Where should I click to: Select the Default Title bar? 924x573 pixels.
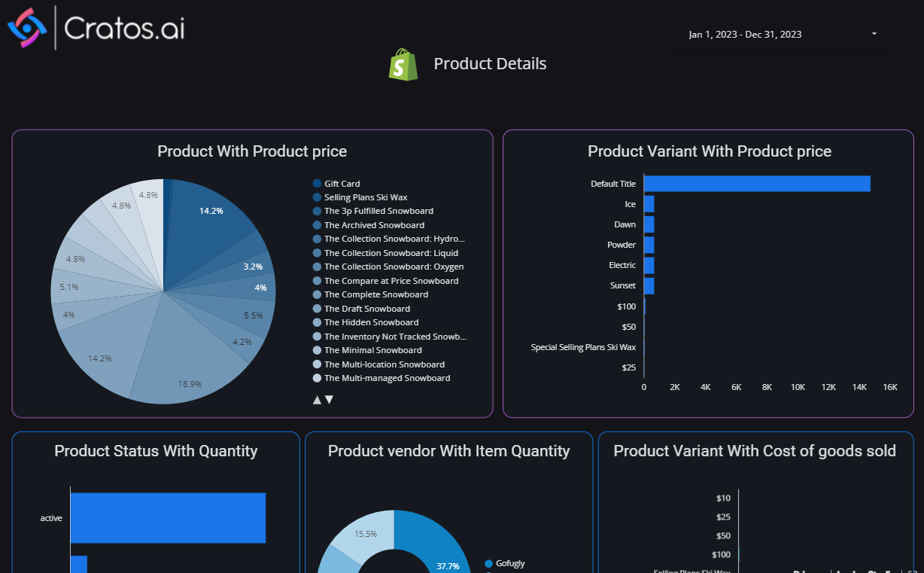coord(757,184)
